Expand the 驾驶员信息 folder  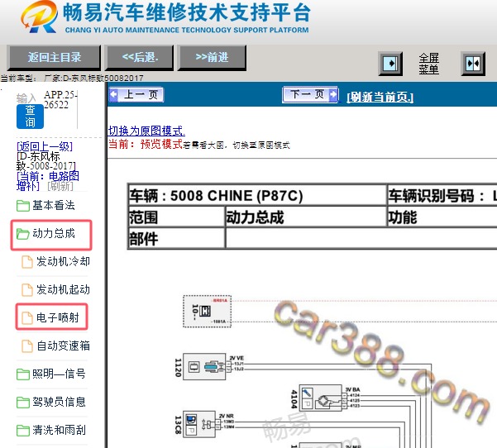(x=59, y=402)
